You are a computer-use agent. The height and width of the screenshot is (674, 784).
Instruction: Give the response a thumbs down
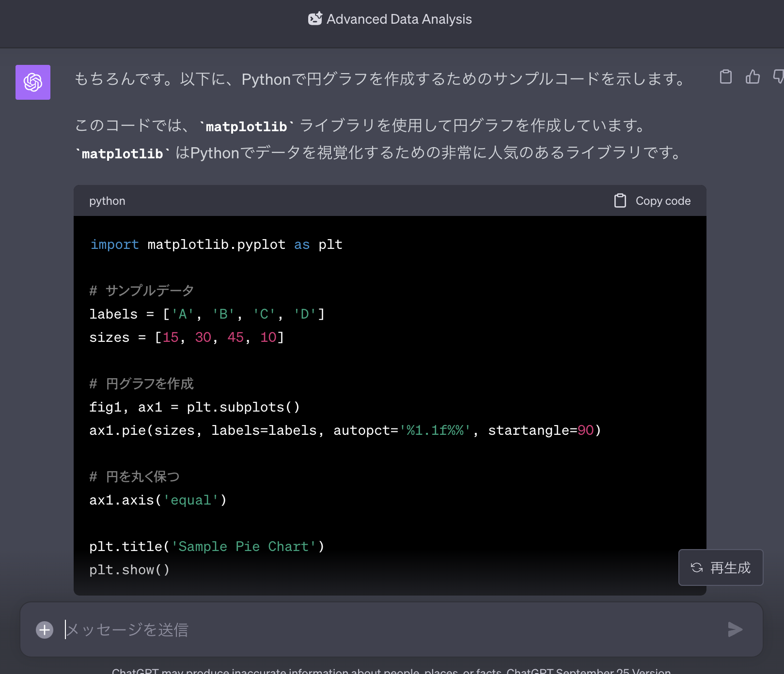(x=779, y=77)
